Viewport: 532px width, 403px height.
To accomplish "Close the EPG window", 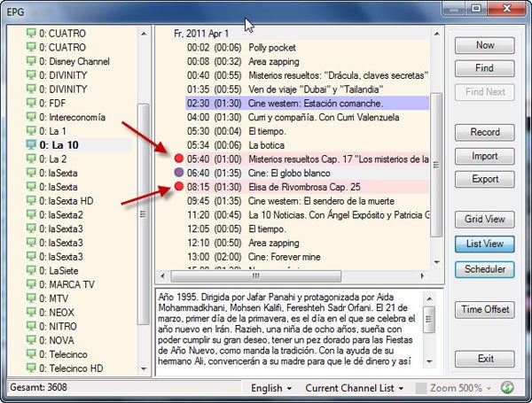I will [506, 8].
